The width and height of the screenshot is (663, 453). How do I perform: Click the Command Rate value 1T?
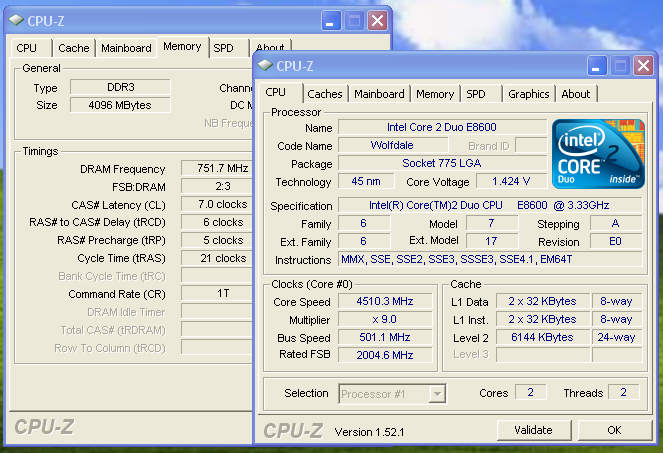pos(217,293)
